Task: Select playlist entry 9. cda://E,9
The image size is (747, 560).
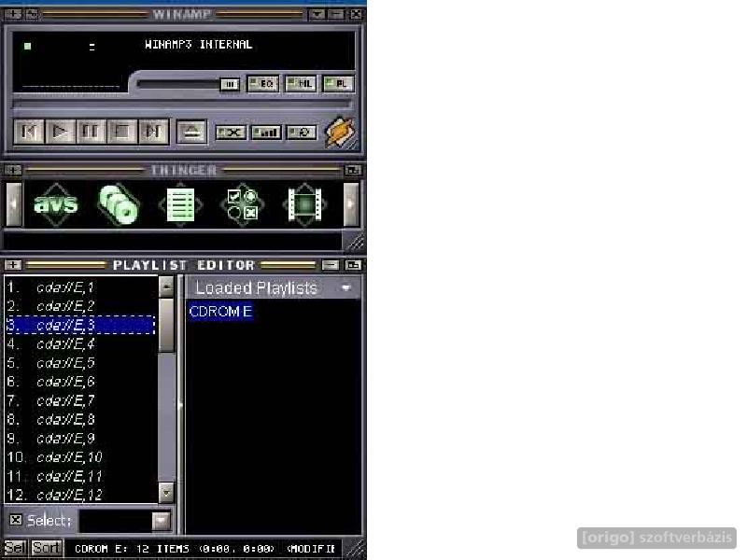Action: (x=81, y=438)
